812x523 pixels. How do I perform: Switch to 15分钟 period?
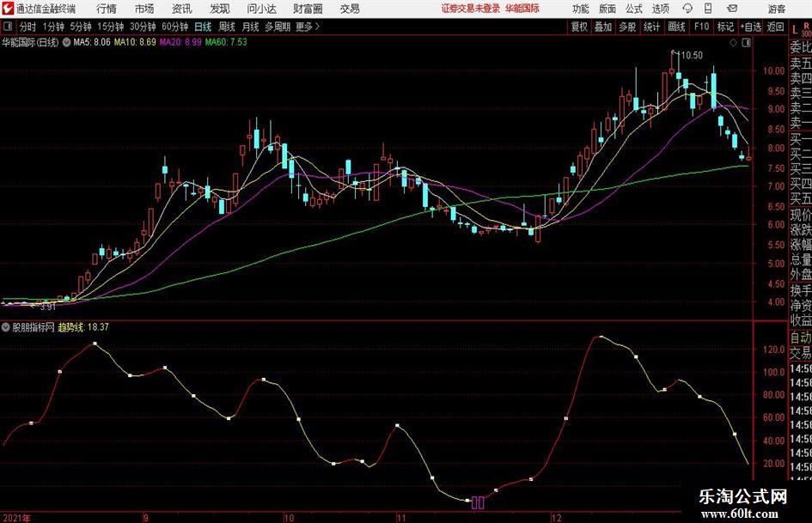click(x=111, y=27)
